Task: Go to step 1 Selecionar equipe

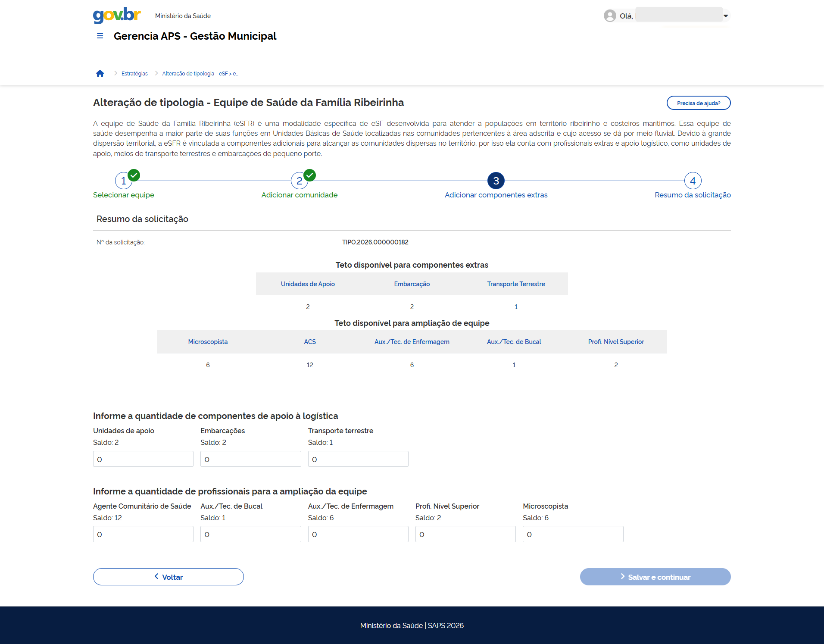Action: tap(124, 181)
